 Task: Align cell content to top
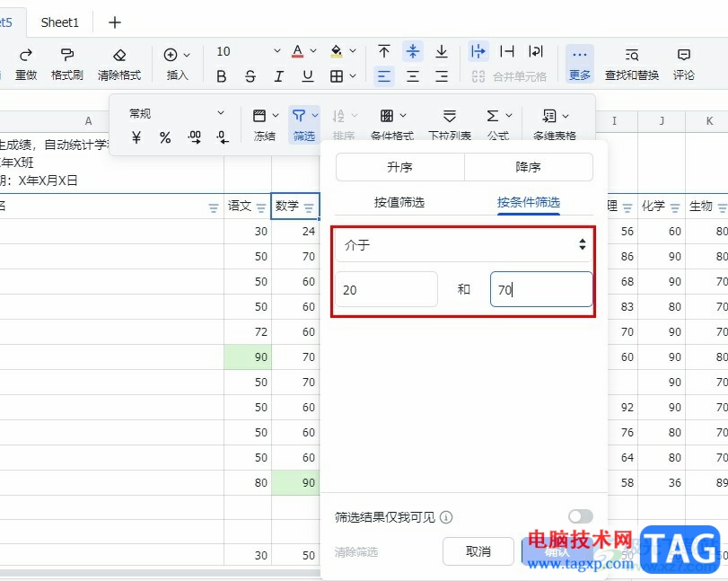[384, 51]
